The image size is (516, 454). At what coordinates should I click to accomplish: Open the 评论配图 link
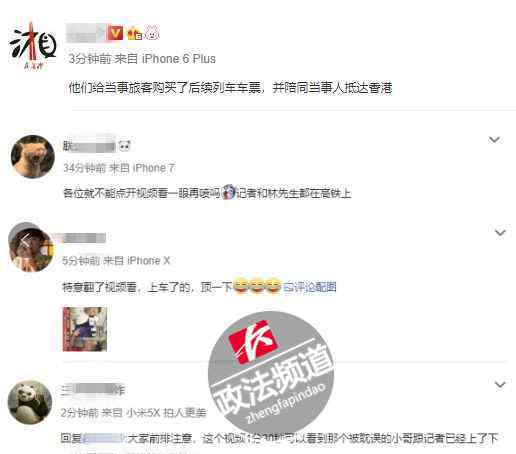310,287
